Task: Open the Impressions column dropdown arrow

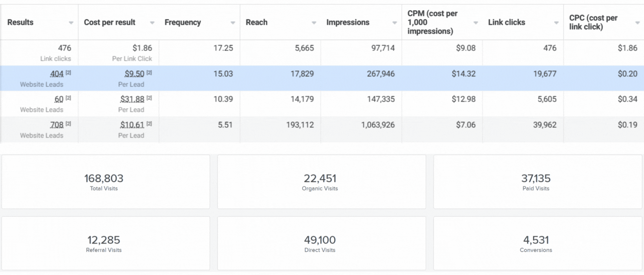Action: pos(395,23)
